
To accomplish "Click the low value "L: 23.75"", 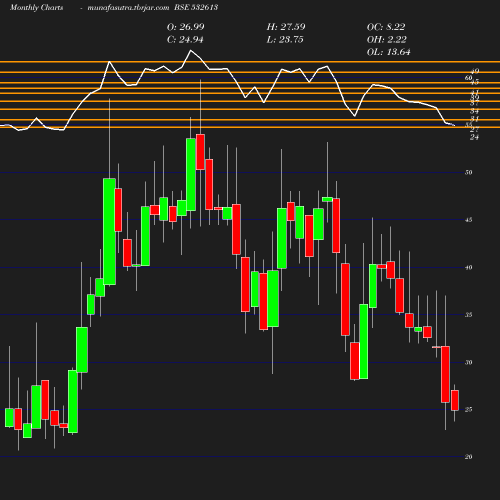I will click(285, 39).
